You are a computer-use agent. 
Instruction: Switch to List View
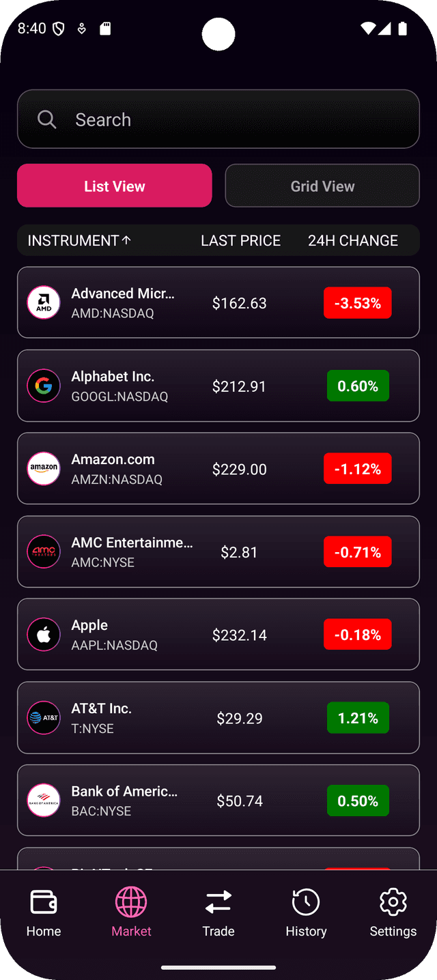[x=115, y=186]
